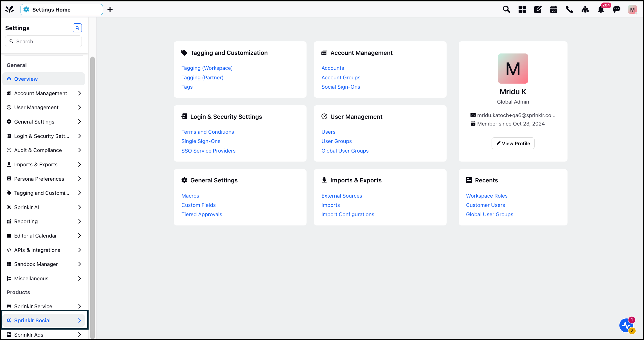Click the Recents card icon
The height and width of the screenshot is (340, 644).
469,180
